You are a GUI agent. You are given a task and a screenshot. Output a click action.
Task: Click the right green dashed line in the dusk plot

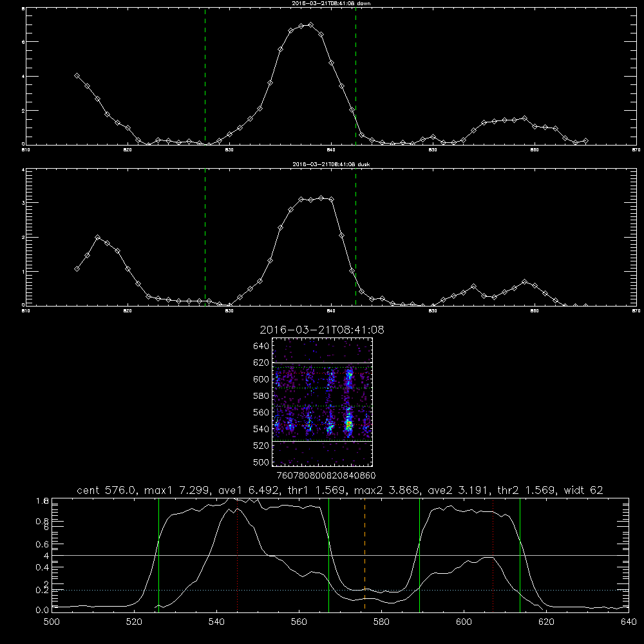[x=355, y=238]
